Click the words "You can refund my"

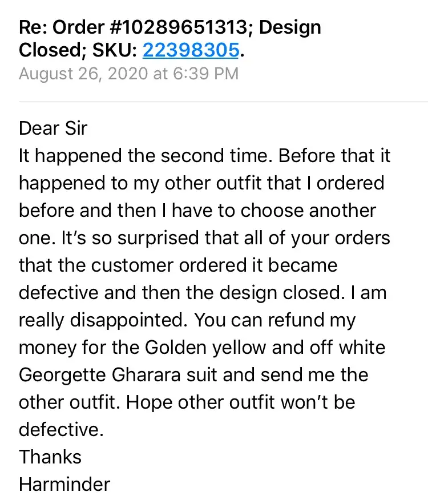click(275, 320)
